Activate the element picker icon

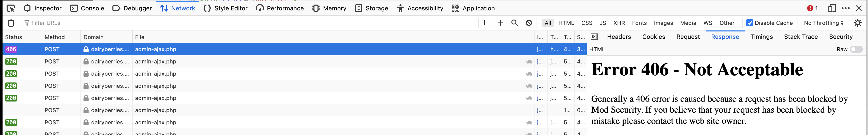coord(11,8)
